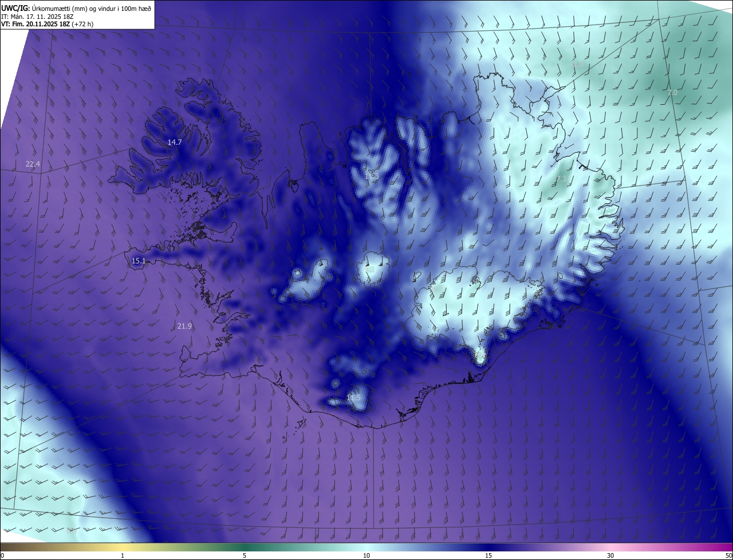This screenshot has height=560, width=733.
Task: Click the colorbar tick label 15
Action: pyautogui.click(x=488, y=555)
